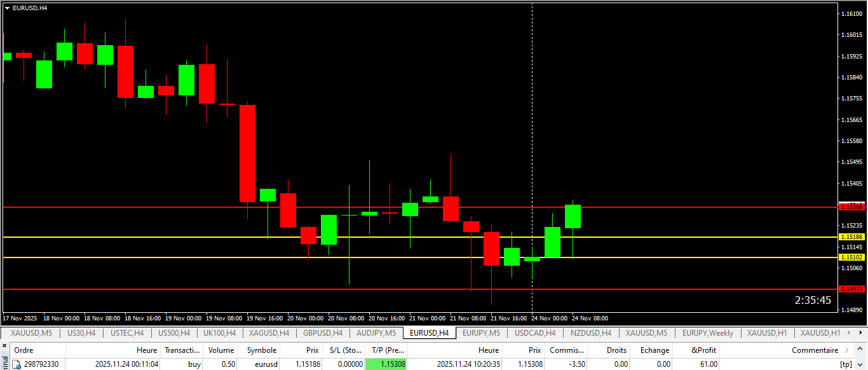
Task: Click the Droits column header
Action: click(x=609, y=350)
